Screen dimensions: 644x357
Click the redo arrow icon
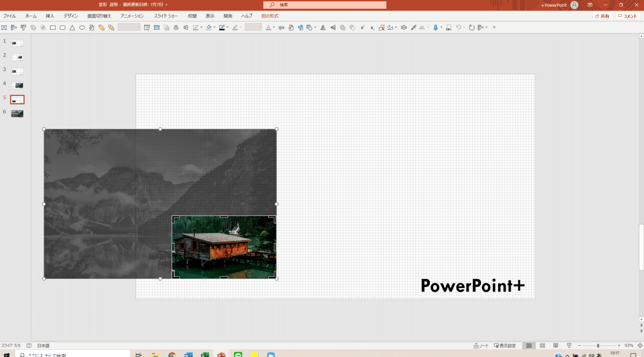pos(471,28)
